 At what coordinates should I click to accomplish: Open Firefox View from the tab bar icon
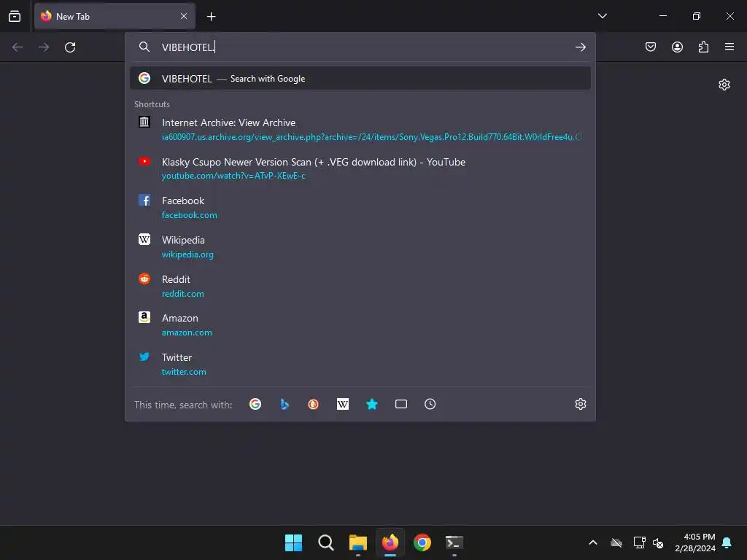15,16
